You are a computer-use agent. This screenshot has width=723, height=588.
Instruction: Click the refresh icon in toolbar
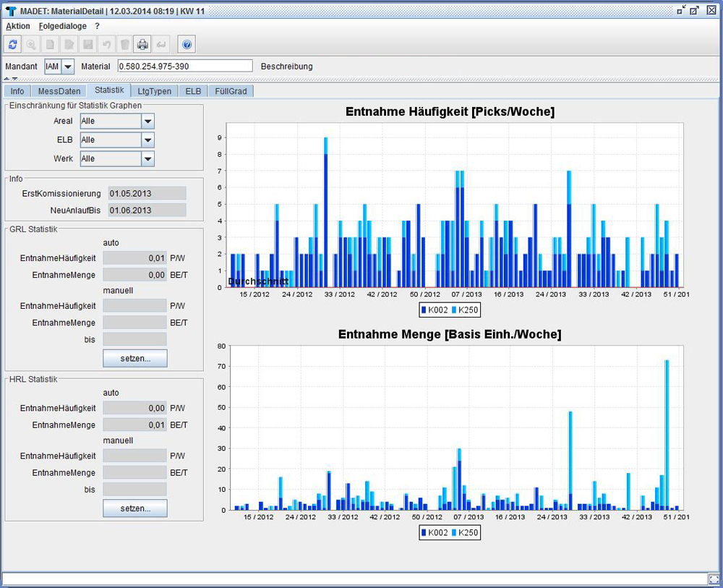(x=12, y=44)
